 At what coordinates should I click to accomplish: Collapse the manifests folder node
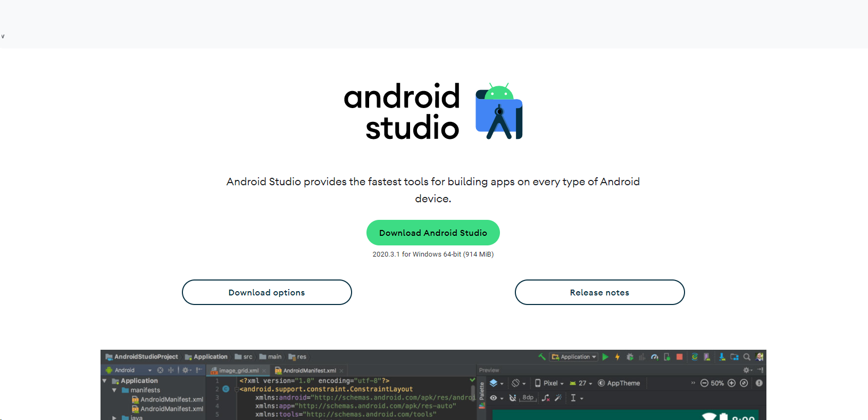114,390
